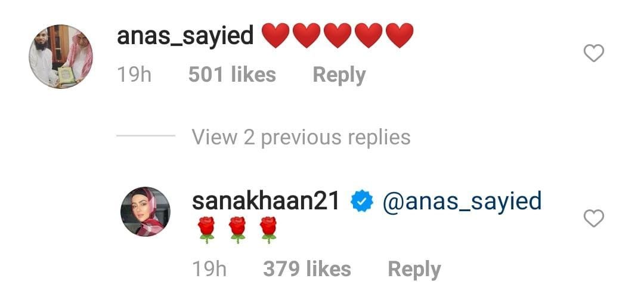Click the first red heart emoji
The height and width of the screenshot is (306, 644).
(275, 36)
